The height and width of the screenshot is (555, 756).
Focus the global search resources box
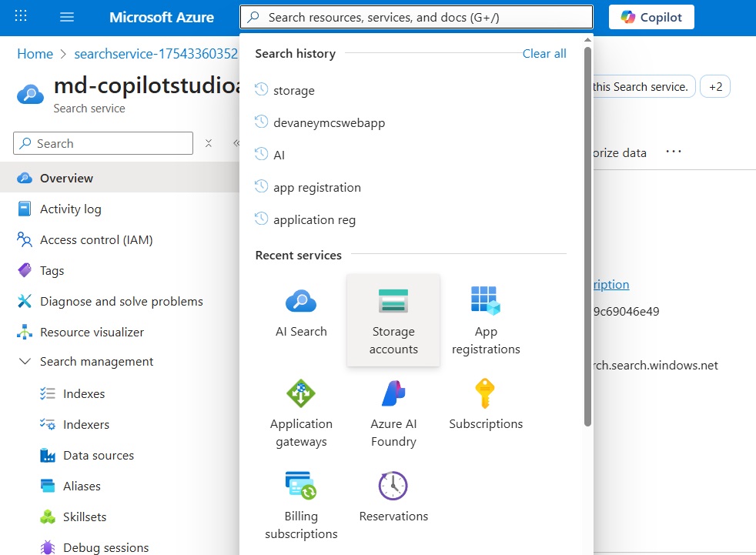tap(416, 18)
